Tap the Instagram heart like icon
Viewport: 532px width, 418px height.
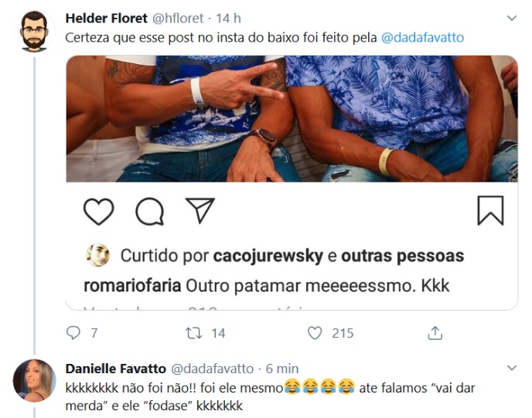click(x=98, y=211)
